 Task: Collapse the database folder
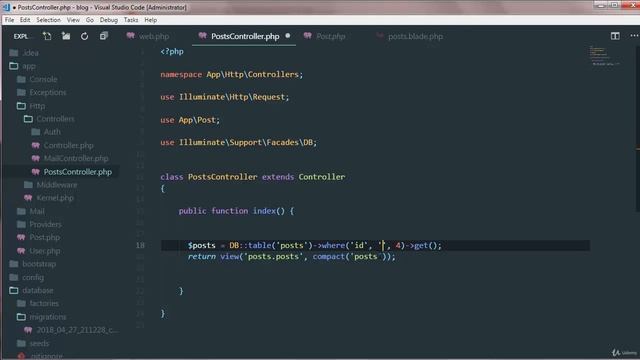click(x=38, y=290)
